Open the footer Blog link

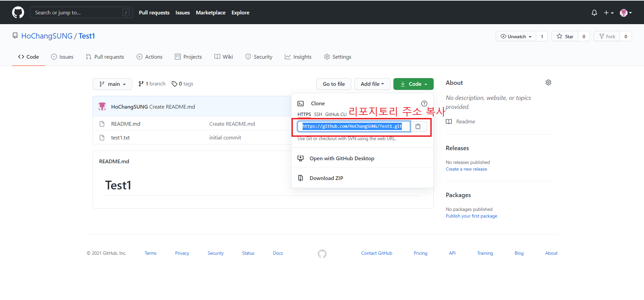(x=519, y=253)
